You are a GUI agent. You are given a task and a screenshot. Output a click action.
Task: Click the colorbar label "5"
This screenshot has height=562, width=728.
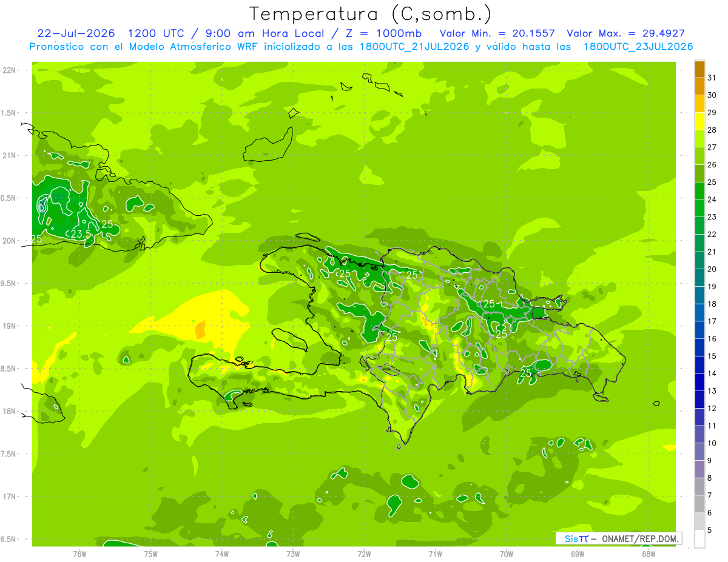[x=709, y=530]
